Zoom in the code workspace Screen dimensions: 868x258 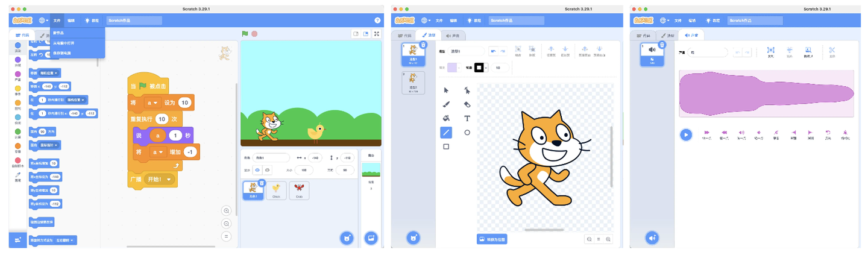click(x=227, y=210)
